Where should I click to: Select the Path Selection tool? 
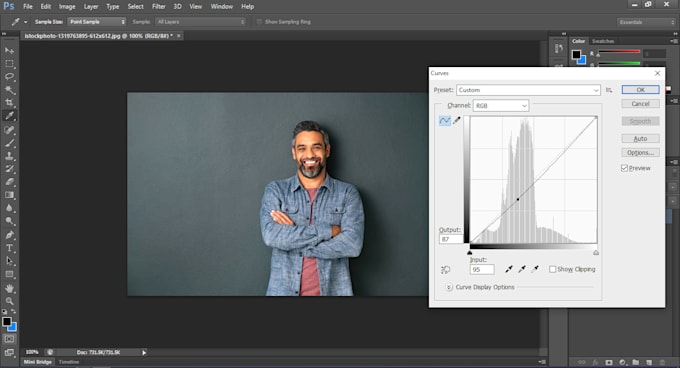pos(9,261)
